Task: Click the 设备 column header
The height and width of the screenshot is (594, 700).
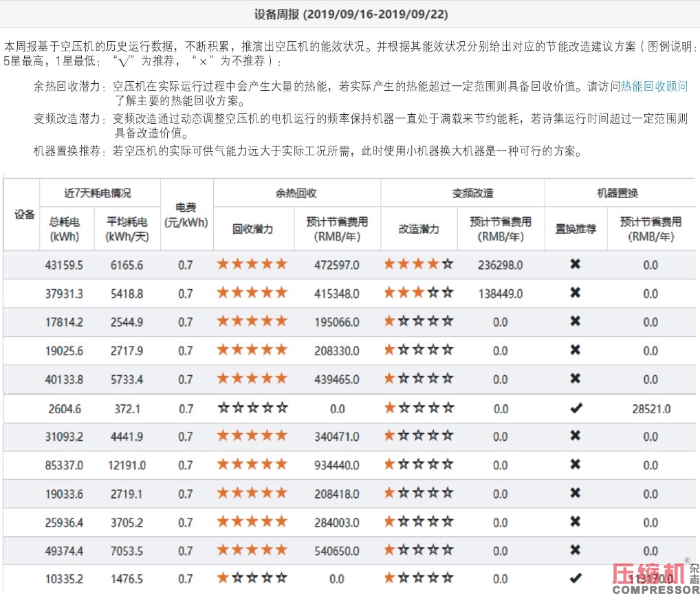Action: pos(24,214)
